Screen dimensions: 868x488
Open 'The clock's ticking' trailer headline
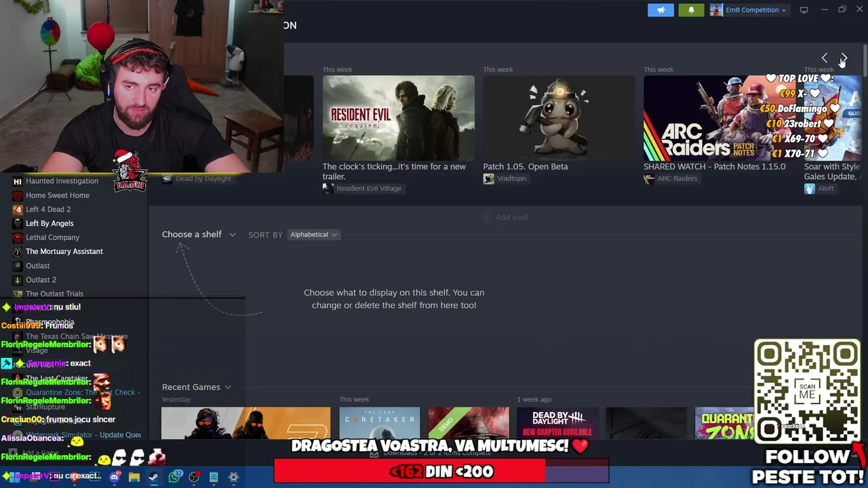(x=394, y=171)
